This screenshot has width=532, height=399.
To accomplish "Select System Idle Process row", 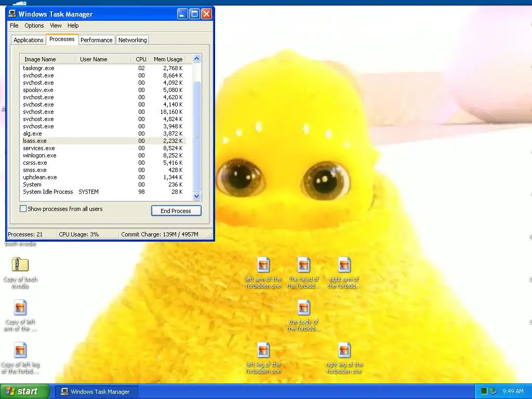I will point(103,192).
